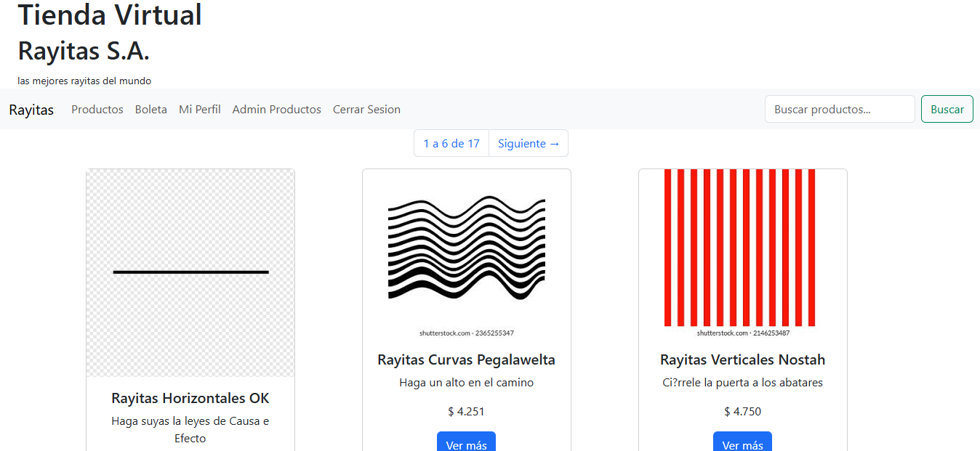
Task: Click the slogan 'las mejores rayitas del mundo'
Action: point(84,81)
